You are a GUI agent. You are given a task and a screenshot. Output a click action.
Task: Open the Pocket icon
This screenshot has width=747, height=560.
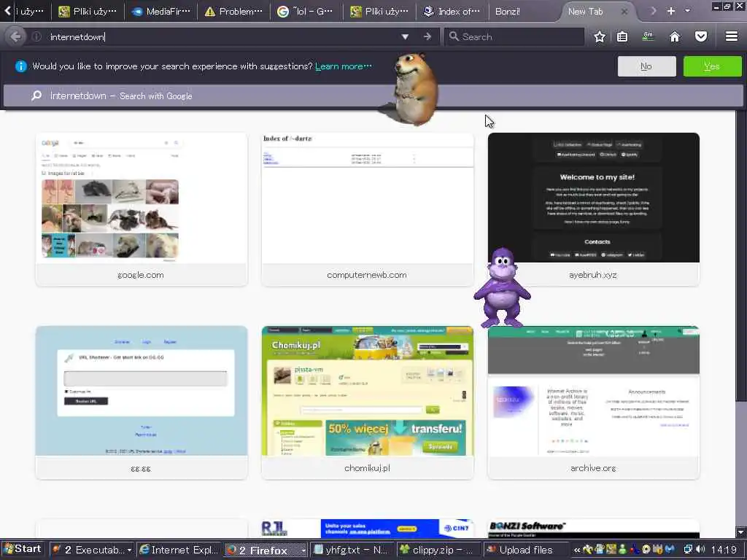tap(701, 36)
